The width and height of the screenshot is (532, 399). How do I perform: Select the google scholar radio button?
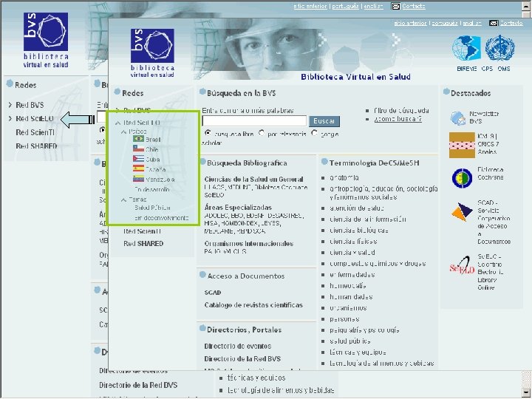coord(315,133)
